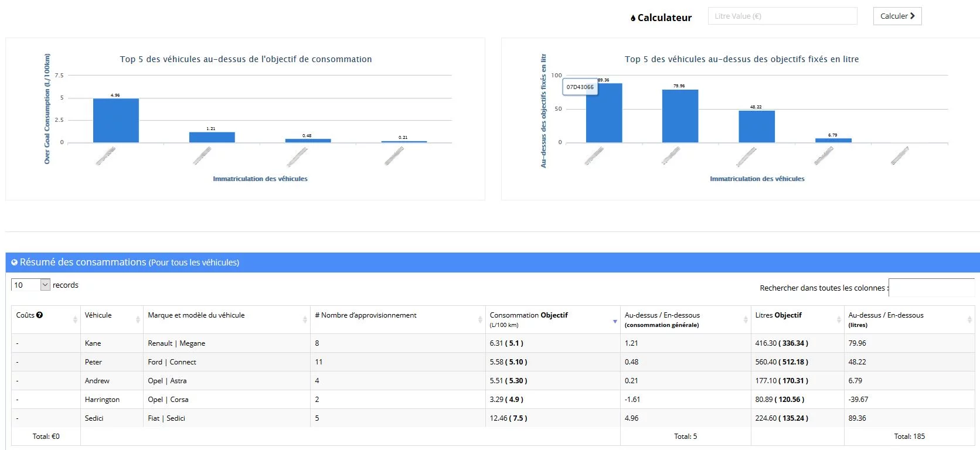This screenshot has height=450, width=980.
Task: Click the left chart title about consommation
Action: (x=246, y=59)
